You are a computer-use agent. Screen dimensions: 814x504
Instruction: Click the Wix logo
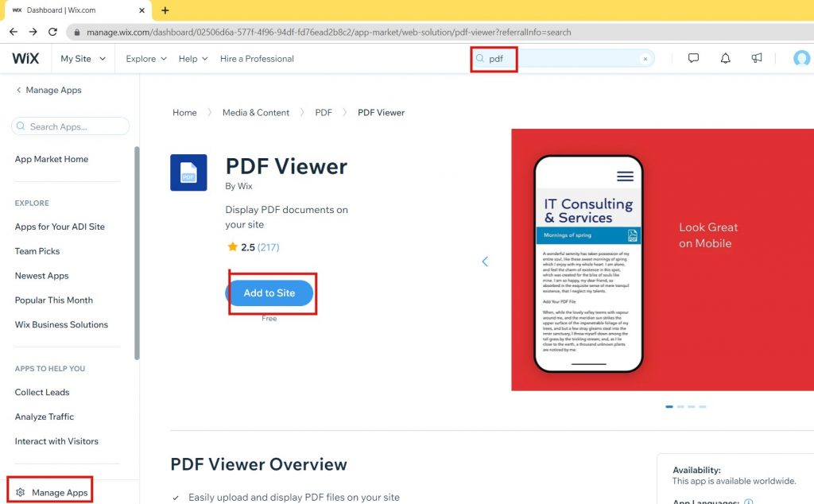click(x=25, y=58)
